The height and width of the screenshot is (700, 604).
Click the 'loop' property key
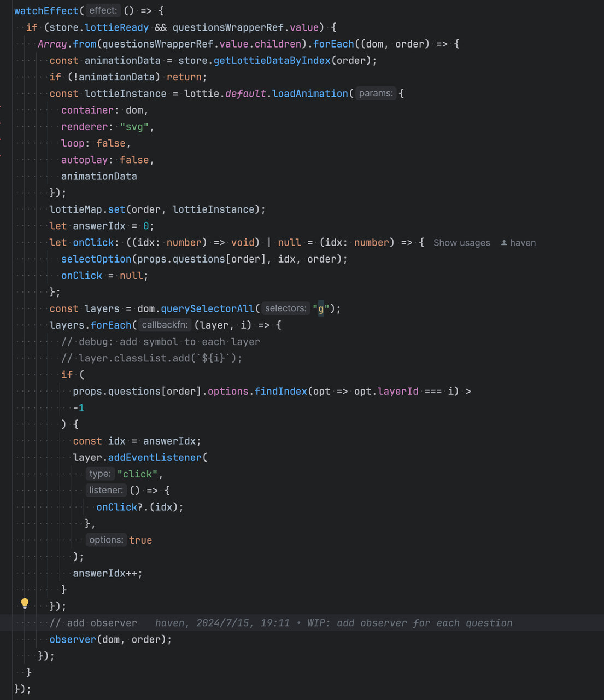click(73, 143)
